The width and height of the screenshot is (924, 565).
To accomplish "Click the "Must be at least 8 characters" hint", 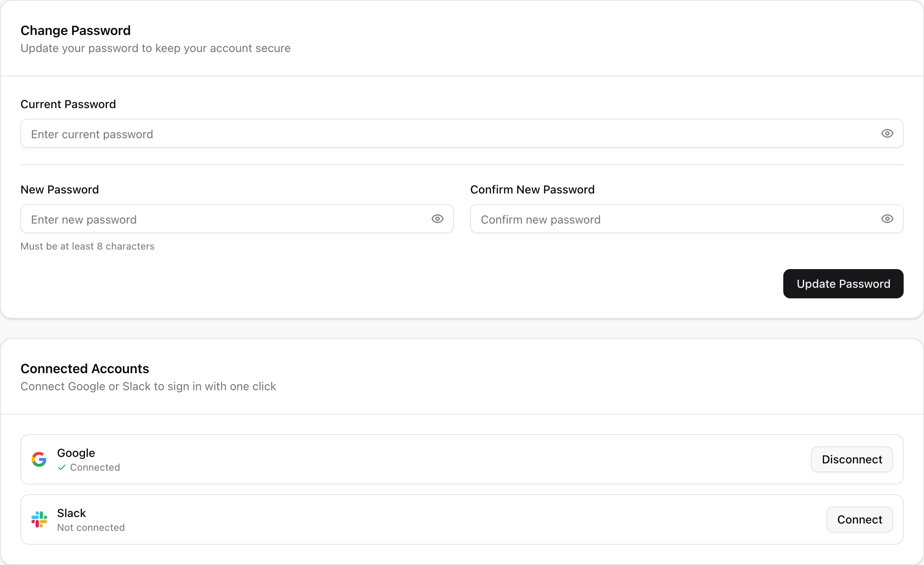I will [87, 246].
